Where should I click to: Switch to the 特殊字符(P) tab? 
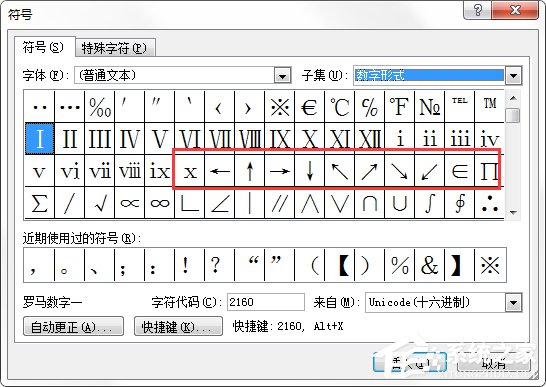point(115,48)
